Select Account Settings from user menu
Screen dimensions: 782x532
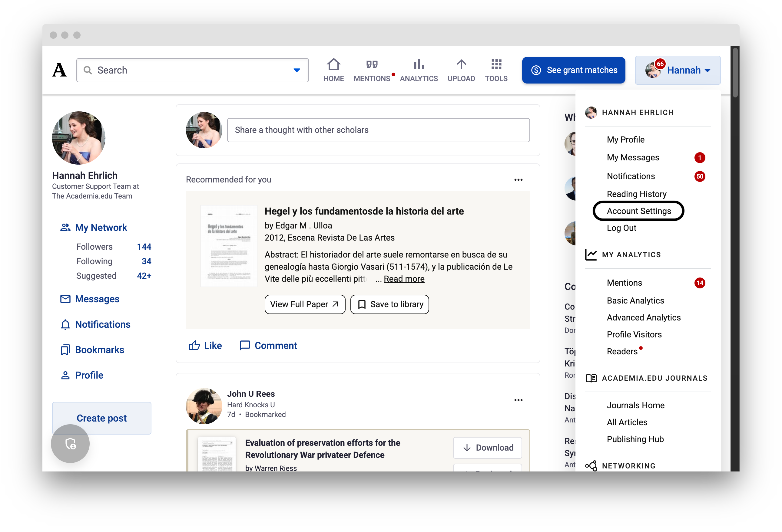click(x=638, y=211)
